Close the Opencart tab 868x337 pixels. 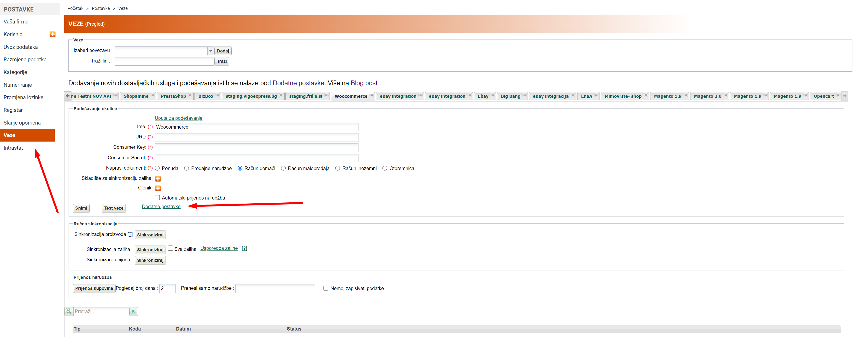coord(838,96)
